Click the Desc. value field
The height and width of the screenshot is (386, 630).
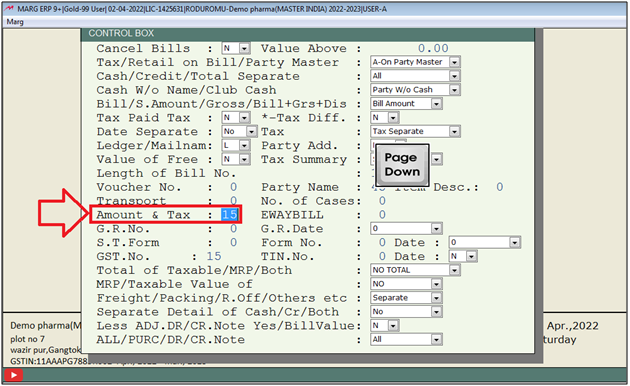click(x=499, y=187)
